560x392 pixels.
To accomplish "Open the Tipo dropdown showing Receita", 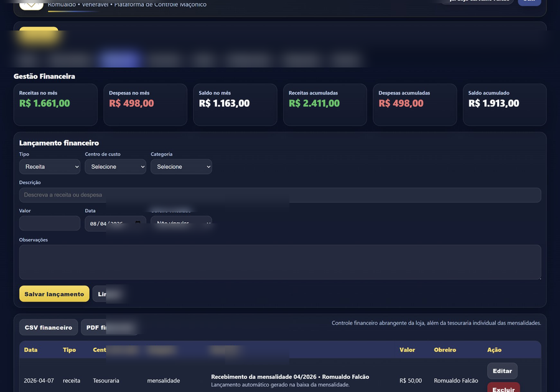I will [50, 167].
